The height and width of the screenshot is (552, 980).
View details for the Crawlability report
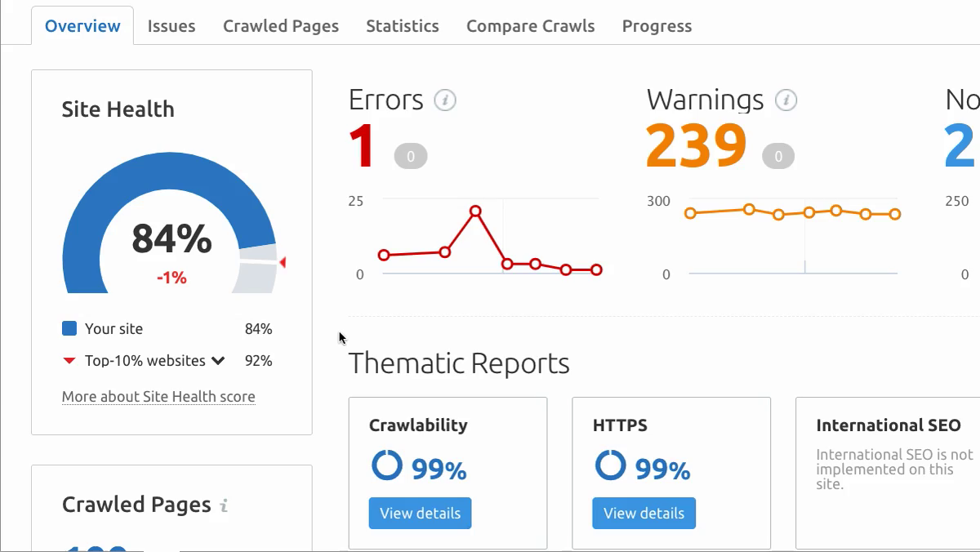click(419, 513)
